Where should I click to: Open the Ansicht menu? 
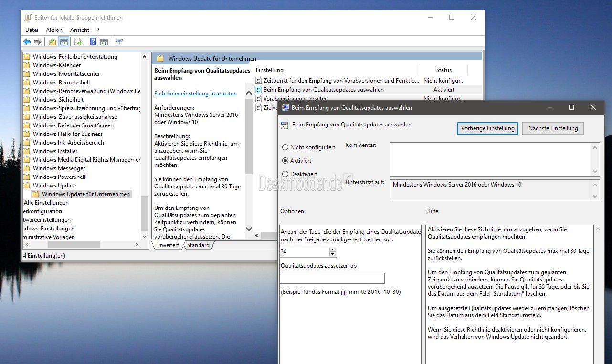80,30
